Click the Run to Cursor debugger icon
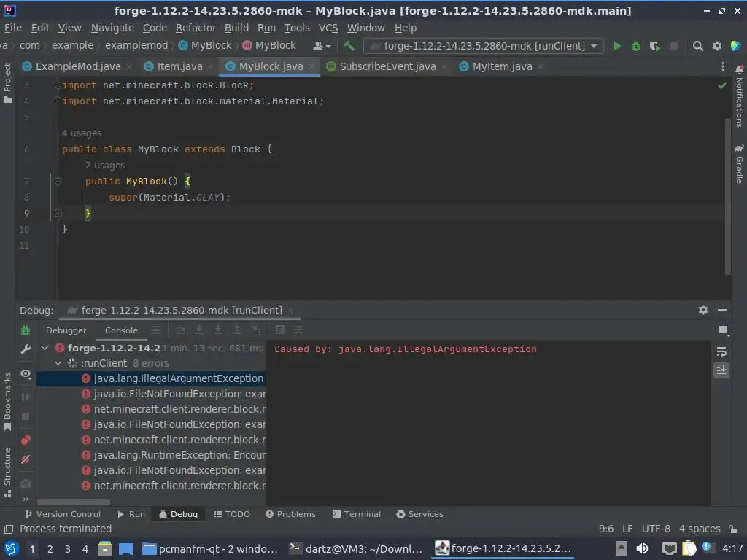The width and height of the screenshot is (747, 560). tap(256, 330)
